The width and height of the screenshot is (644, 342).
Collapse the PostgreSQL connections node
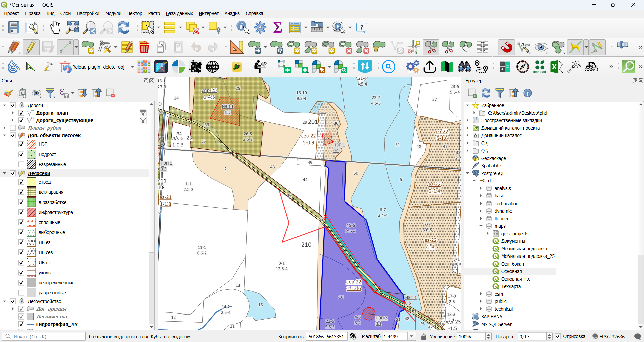pyautogui.click(x=468, y=173)
